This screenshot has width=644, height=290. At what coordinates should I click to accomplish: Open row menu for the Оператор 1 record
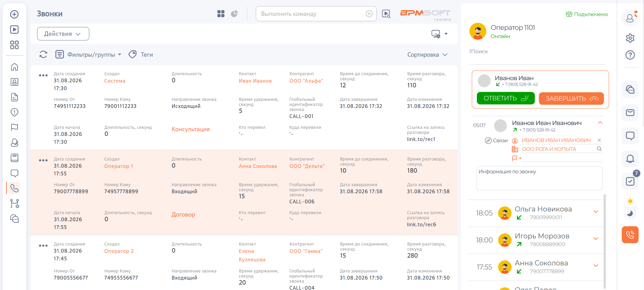(43, 160)
